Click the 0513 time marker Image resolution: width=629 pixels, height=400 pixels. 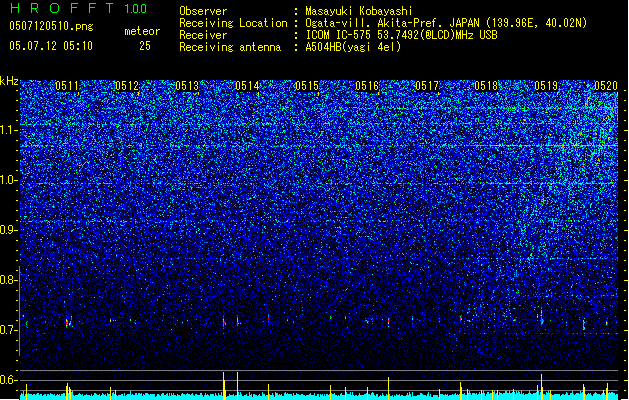tap(187, 86)
